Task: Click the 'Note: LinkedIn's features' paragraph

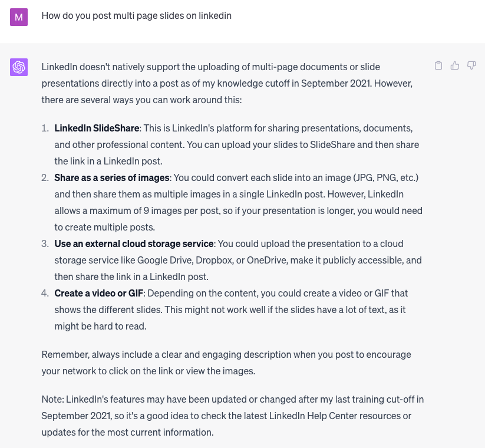Action: pos(233,416)
